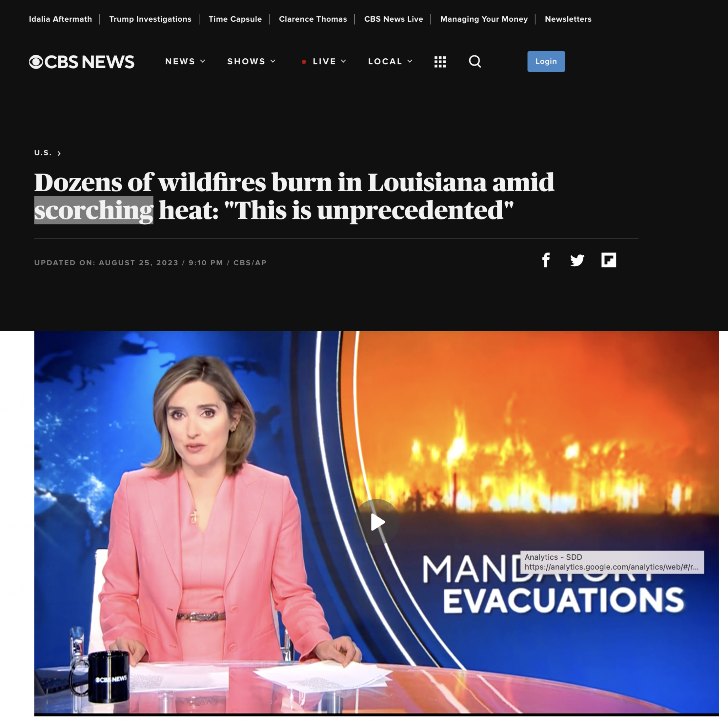Open the Idalia Aftermath link

[60, 19]
